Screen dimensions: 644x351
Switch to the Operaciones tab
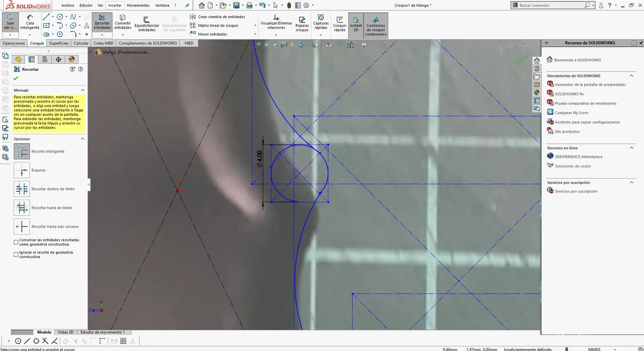14,43
